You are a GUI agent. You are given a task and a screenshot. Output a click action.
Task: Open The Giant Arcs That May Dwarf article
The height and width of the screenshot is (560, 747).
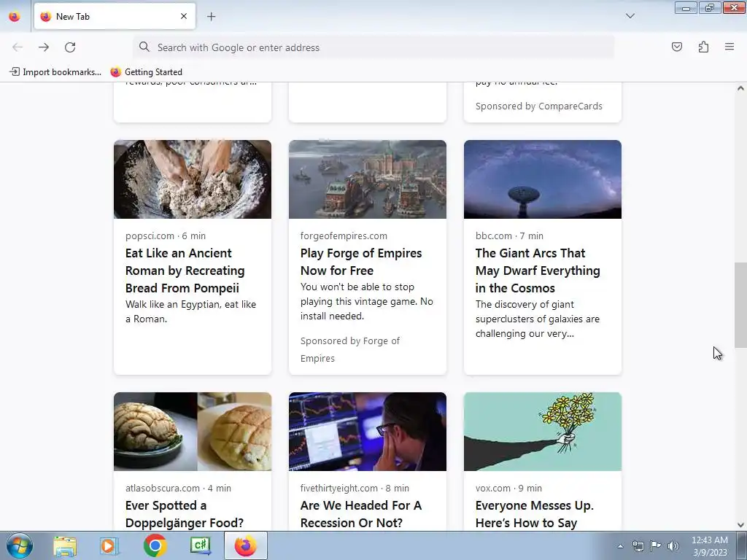pyautogui.click(x=538, y=271)
